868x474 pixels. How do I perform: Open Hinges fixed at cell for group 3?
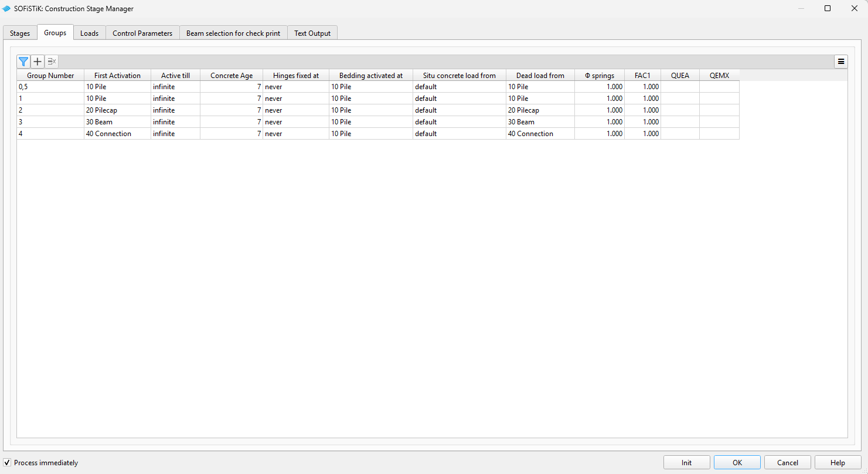tap(295, 122)
